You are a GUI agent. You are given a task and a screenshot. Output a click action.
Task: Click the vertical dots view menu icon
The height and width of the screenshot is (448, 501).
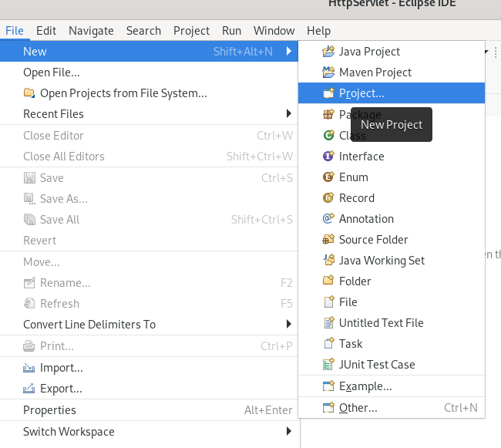tap(496, 52)
